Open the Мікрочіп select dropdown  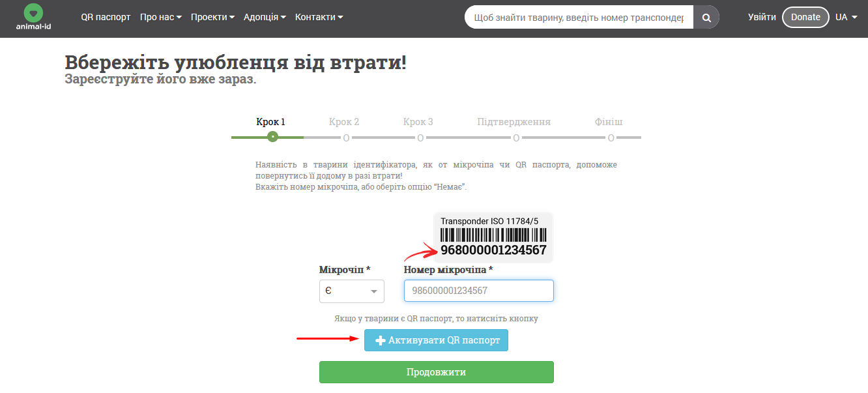[351, 291]
